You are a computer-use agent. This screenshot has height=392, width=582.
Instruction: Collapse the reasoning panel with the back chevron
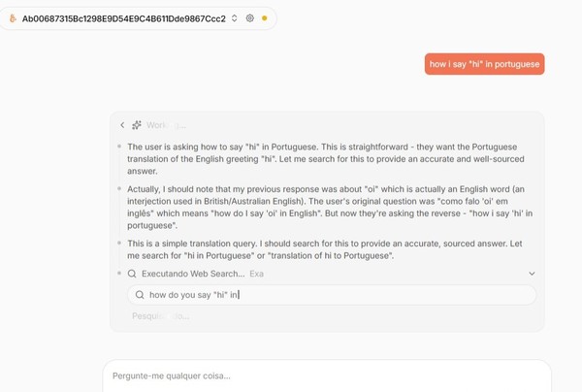click(x=122, y=125)
